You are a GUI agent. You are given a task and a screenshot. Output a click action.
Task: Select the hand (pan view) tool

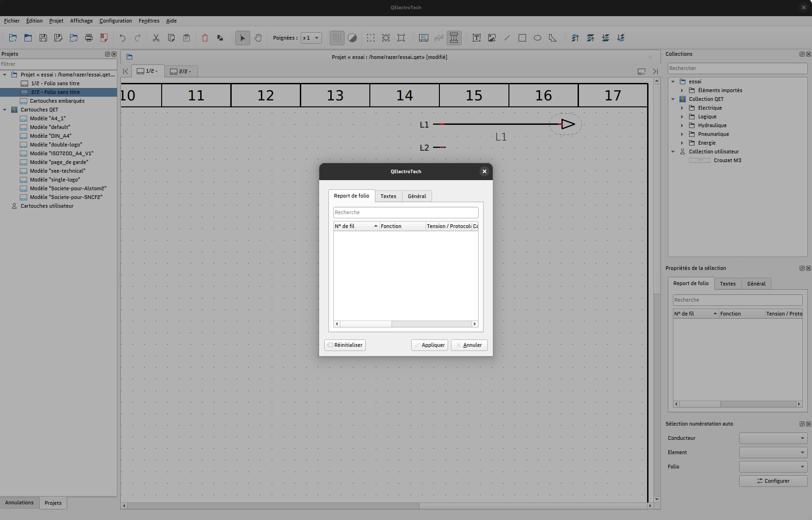click(x=258, y=38)
